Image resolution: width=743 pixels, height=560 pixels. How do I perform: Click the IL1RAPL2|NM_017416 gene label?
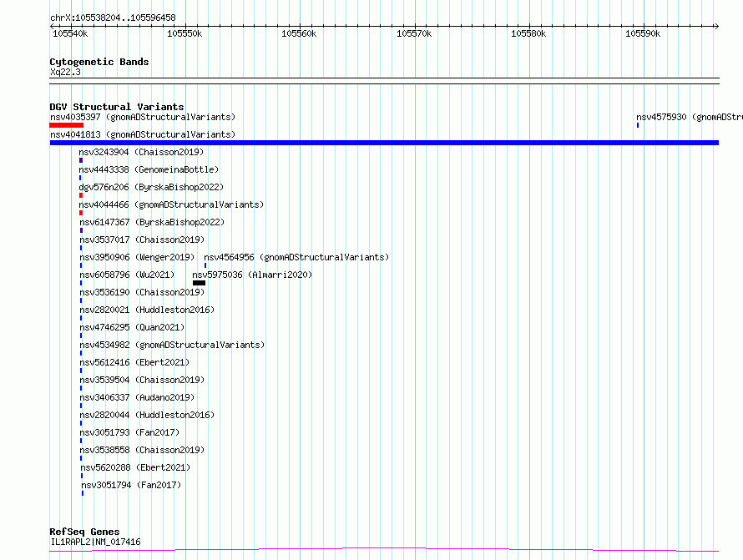click(95, 542)
